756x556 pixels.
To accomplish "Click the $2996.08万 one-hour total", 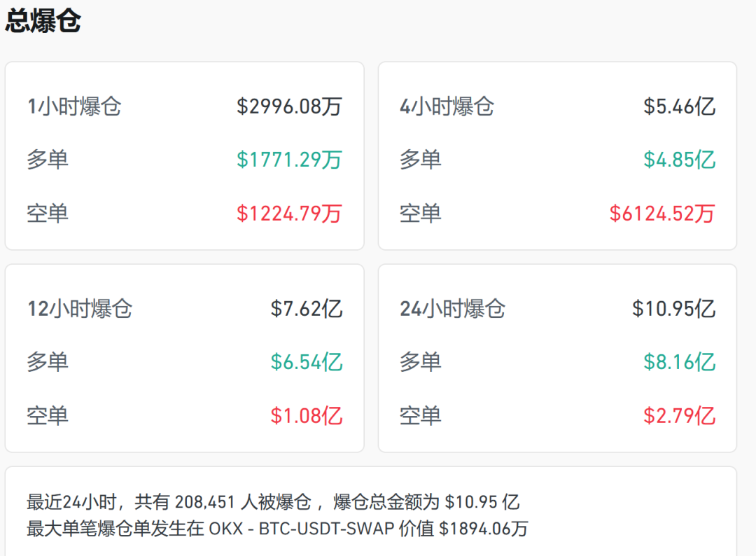I will [x=289, y=106].
